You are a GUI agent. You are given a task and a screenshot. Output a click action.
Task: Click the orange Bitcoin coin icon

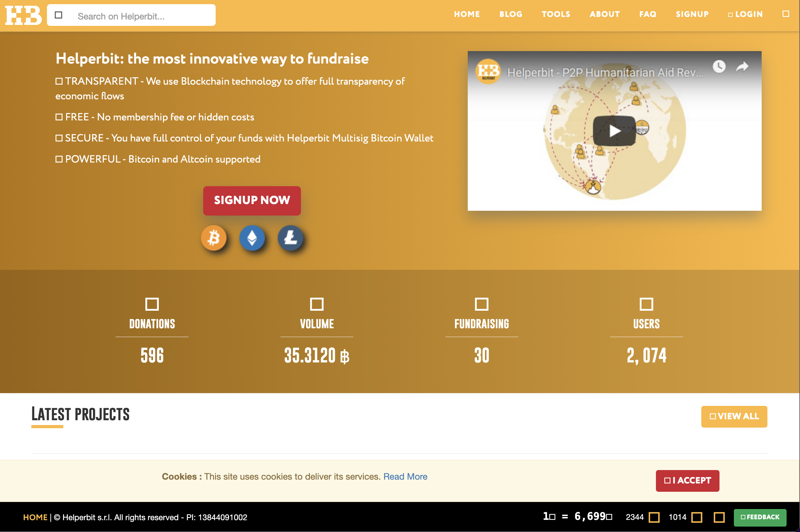[x=214, y=238]
